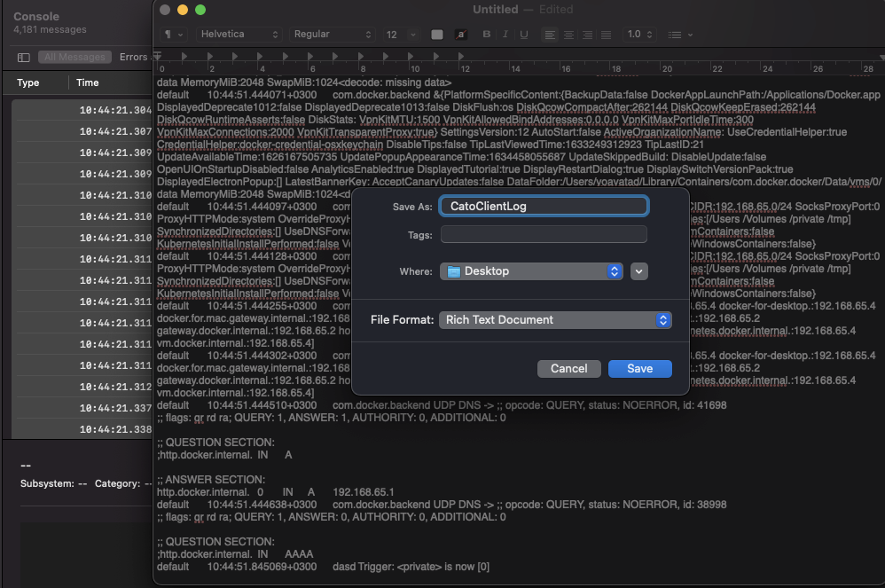The width and height of the screenshot is (885, 588).
Task: Click the Tags input field
Action: [544, 235]
